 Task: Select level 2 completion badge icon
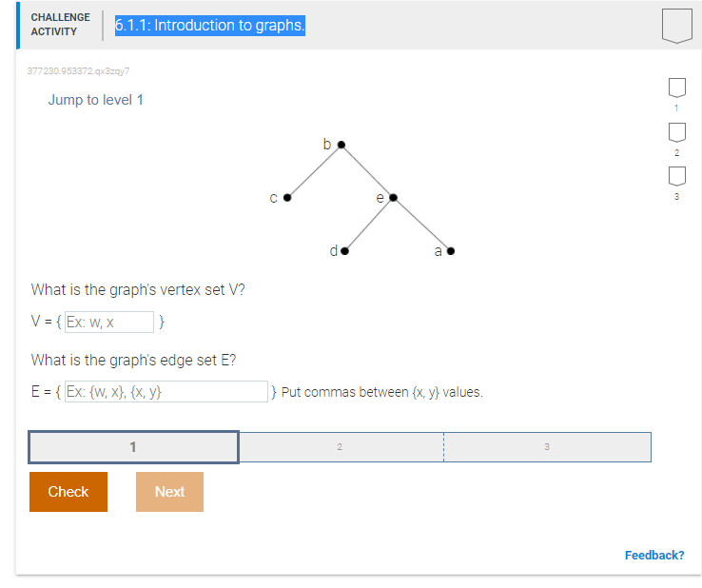pos(677,132)
